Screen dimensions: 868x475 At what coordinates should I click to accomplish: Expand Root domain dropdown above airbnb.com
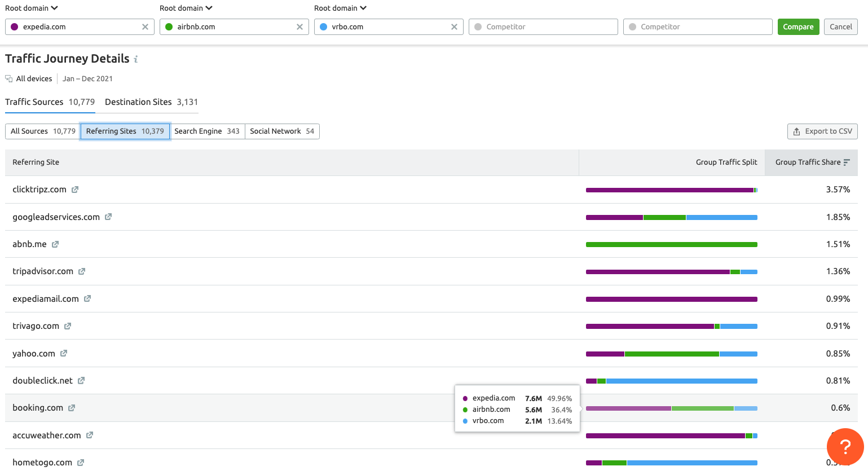[x=186, y=8]
